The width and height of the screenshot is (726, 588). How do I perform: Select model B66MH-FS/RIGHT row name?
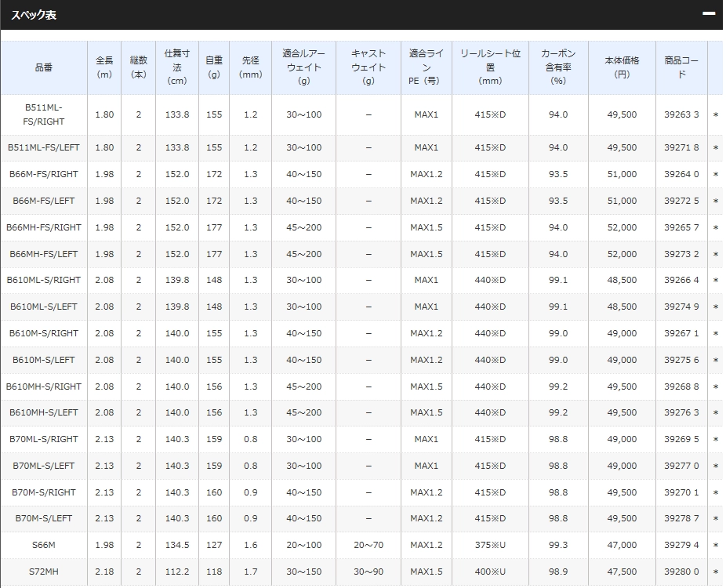pyautogui.click(x=44, y=227)
